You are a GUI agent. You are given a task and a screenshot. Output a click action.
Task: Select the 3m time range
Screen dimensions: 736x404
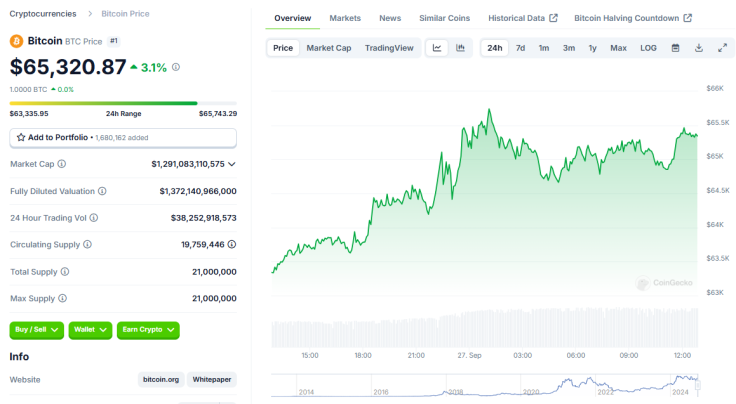[569, 48]
